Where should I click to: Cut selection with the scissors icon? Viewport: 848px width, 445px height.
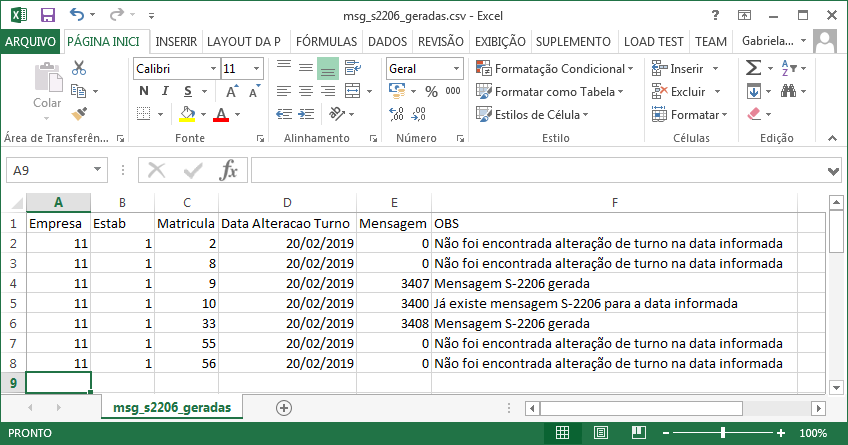(79, 68)
